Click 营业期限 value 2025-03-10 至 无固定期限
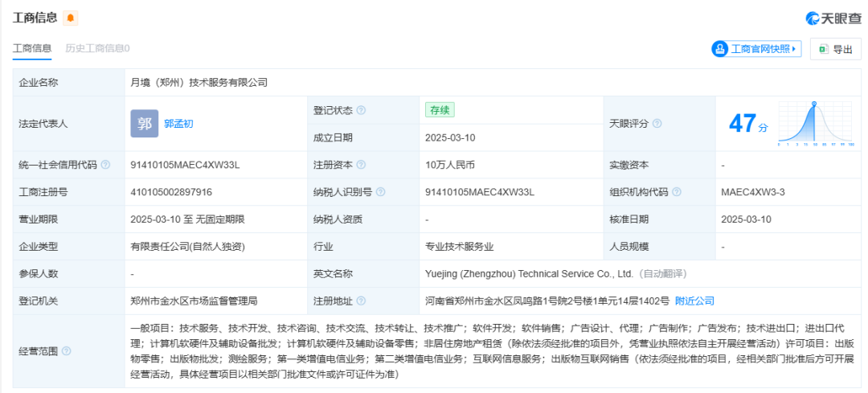868x393 pixels. pos(187,219)
